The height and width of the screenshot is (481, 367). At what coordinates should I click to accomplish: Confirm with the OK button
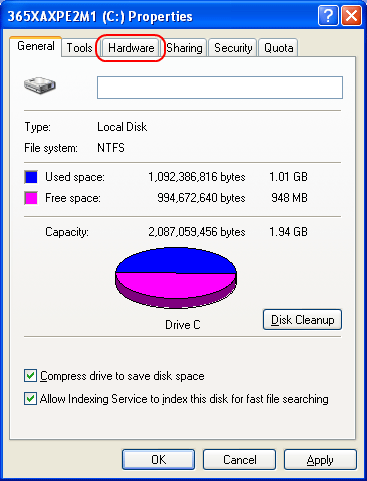(158, 460)
